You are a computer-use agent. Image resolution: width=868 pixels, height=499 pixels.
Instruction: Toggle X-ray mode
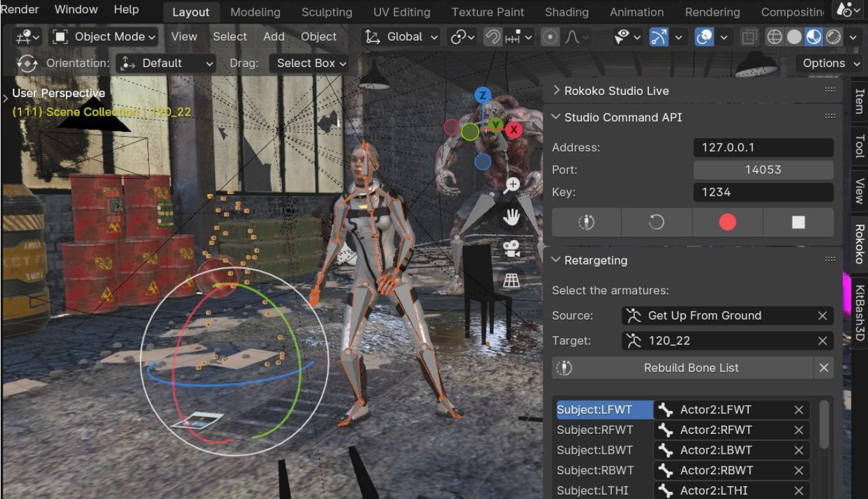[751, 37]
